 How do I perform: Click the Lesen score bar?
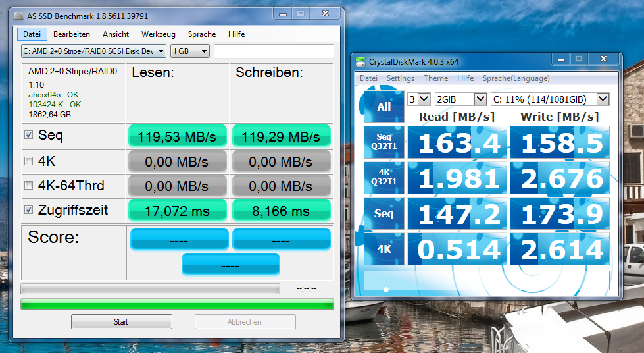pyautogui.click(x=180, y=239)
